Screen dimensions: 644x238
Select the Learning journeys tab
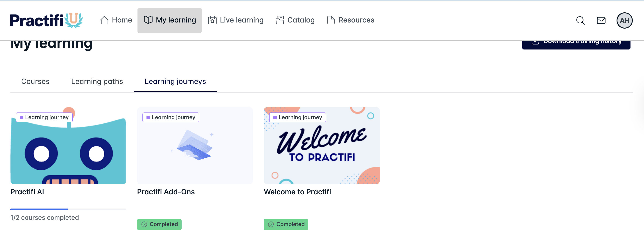tap(175, 81)
